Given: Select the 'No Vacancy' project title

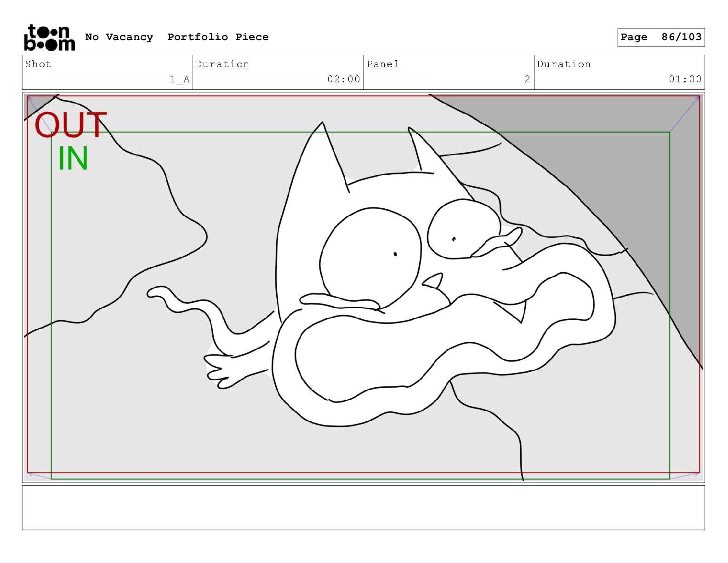Looking at the screenshot, I should point(119,37).
